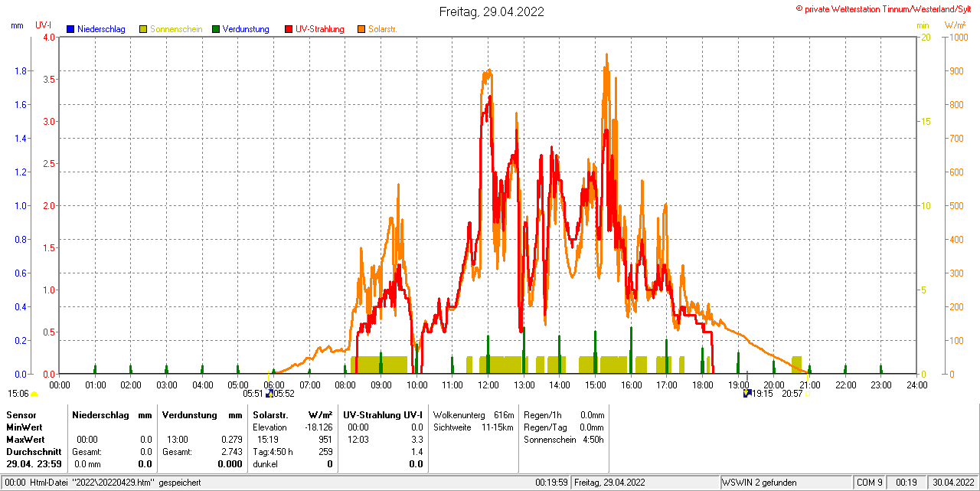Click the blue Niederschlag legend swatch
980x491 pixels.
[x=70, y=29]
